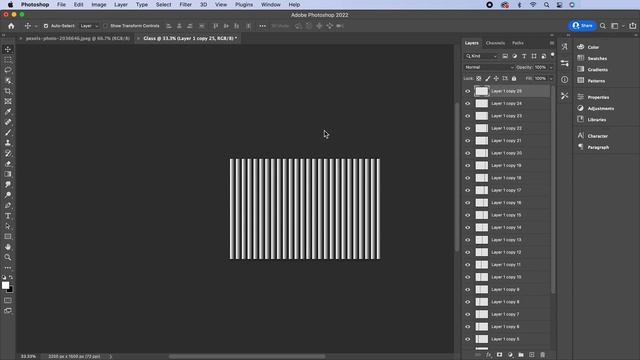This screenshot has width=640, height=360.
Task: Open the Kind layer filter dropdown
Action: 482,56
